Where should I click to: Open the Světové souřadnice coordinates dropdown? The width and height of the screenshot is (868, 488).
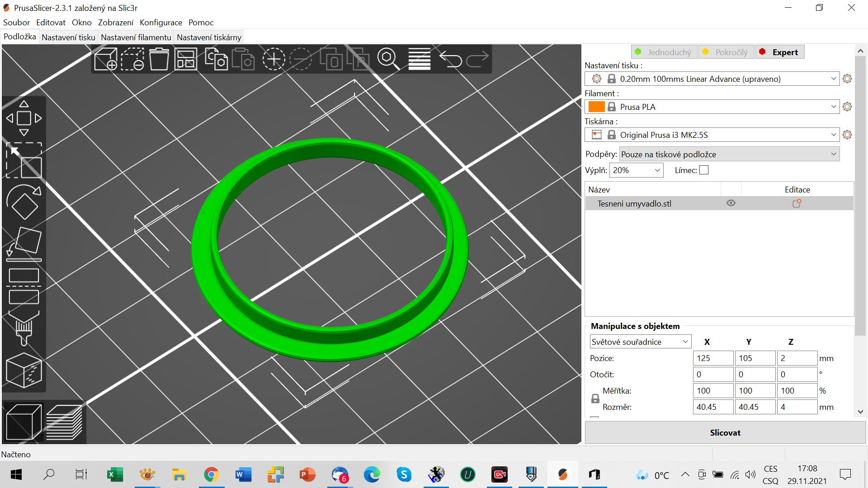coord(641,342)
